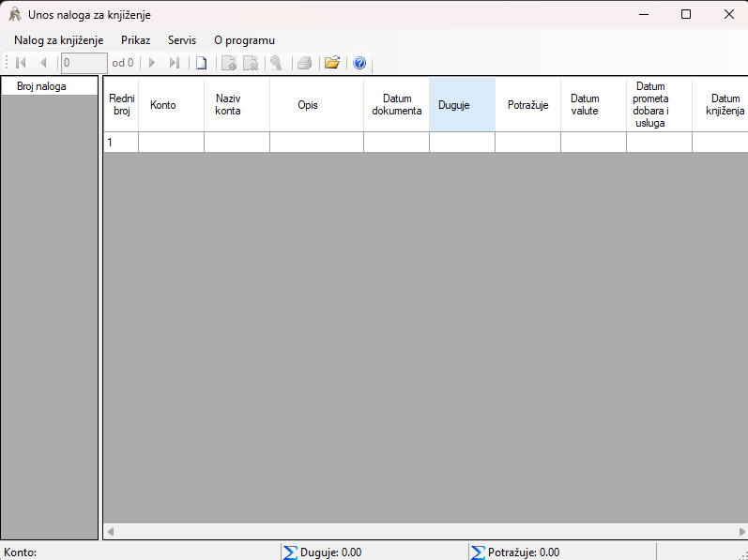This screenshot has width=748, height=560.
Task: Click the Datum dokumenta cell in row 1
Action: 396,142
